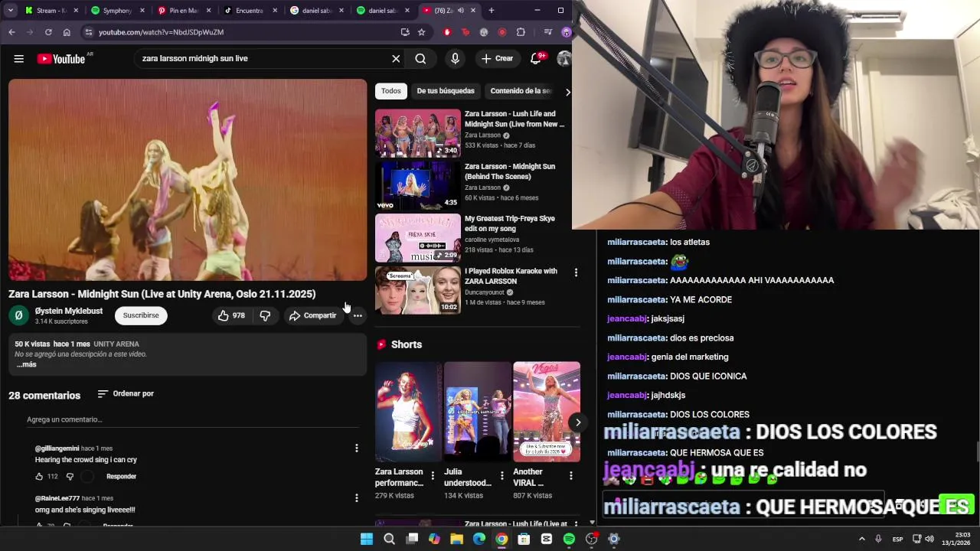Open Spotify from the taskbar
Viewport: 980px width, 551px height.
[x=569, y=539]
